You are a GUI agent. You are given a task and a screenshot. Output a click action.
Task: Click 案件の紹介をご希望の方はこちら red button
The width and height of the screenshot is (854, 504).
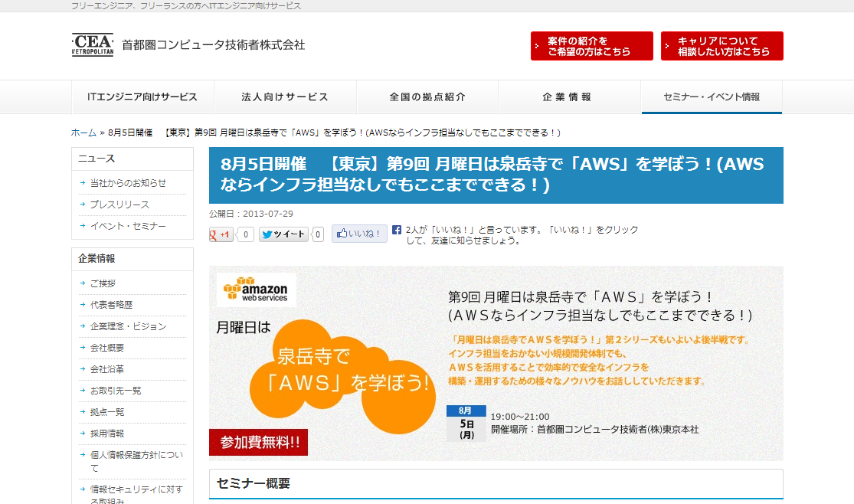click(592, 46)
